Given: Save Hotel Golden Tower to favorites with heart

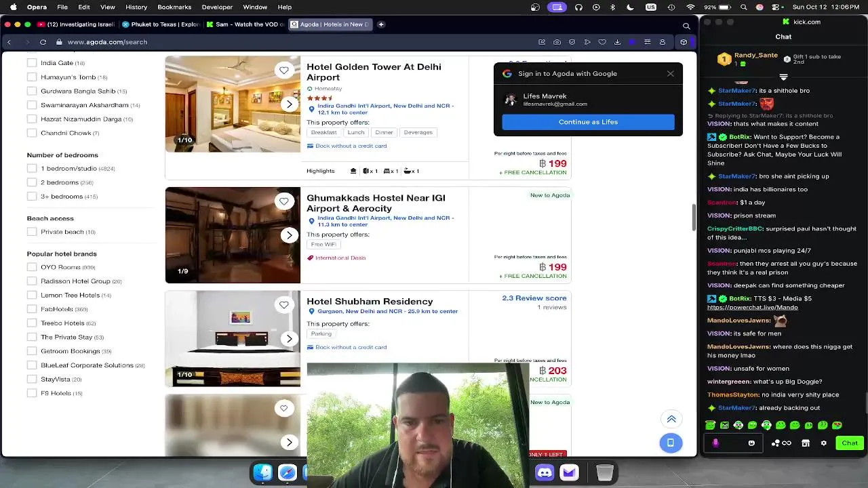Looking at the screenshot, I should (284, 70).
